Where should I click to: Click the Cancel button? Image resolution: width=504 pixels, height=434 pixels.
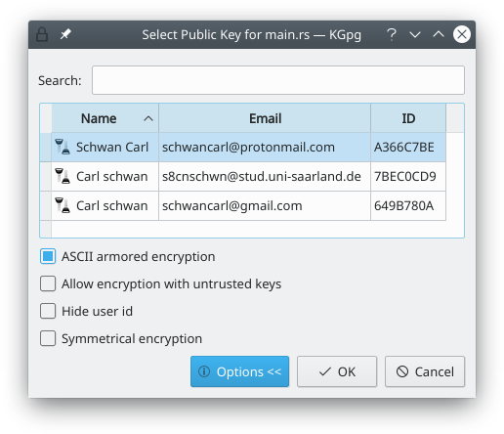tap(425, 371)
